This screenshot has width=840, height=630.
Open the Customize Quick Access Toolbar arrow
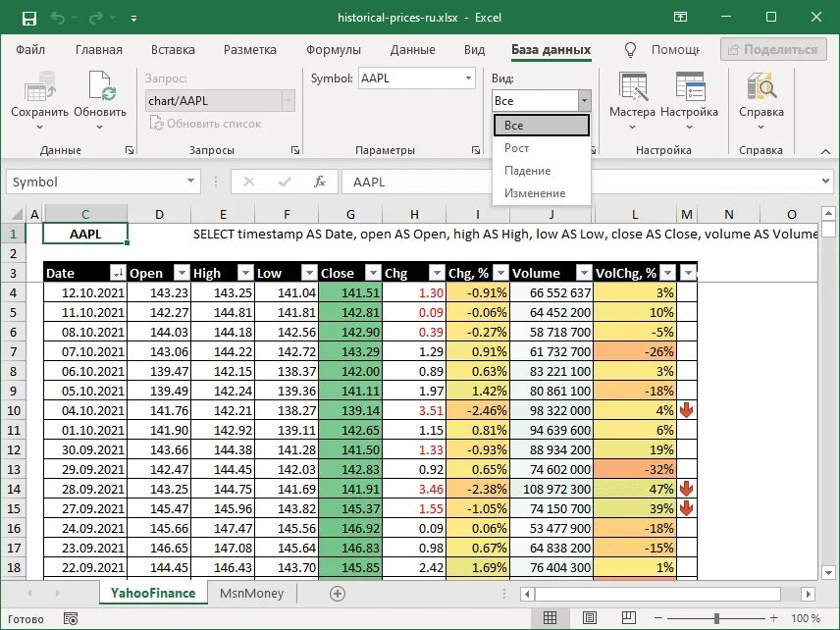133,19
